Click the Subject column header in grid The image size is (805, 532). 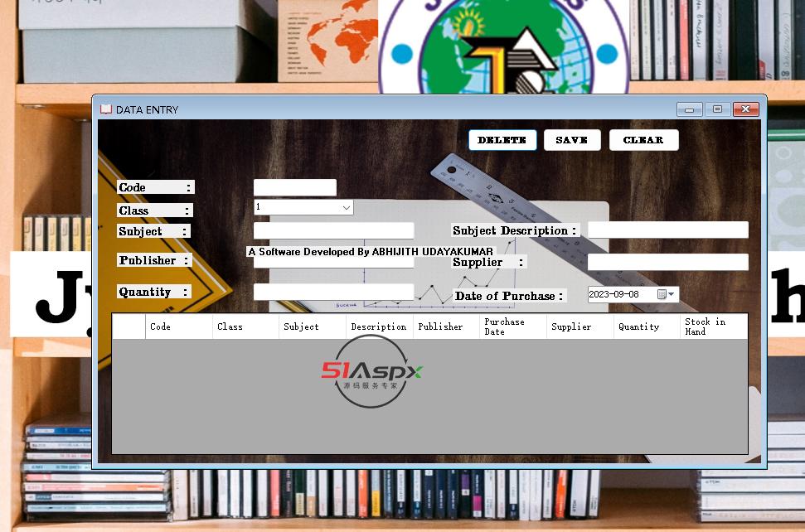313,326
